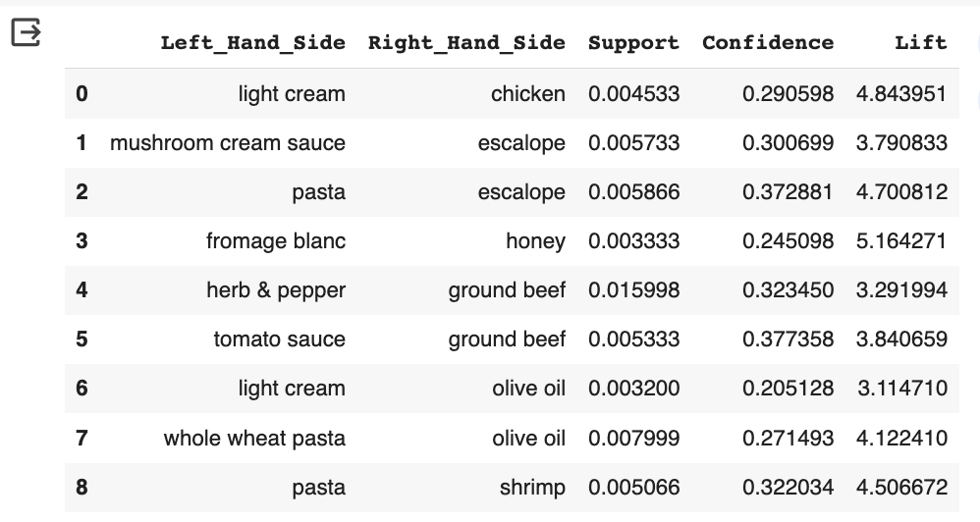Click the Lift column header

[x=920, y=42]
